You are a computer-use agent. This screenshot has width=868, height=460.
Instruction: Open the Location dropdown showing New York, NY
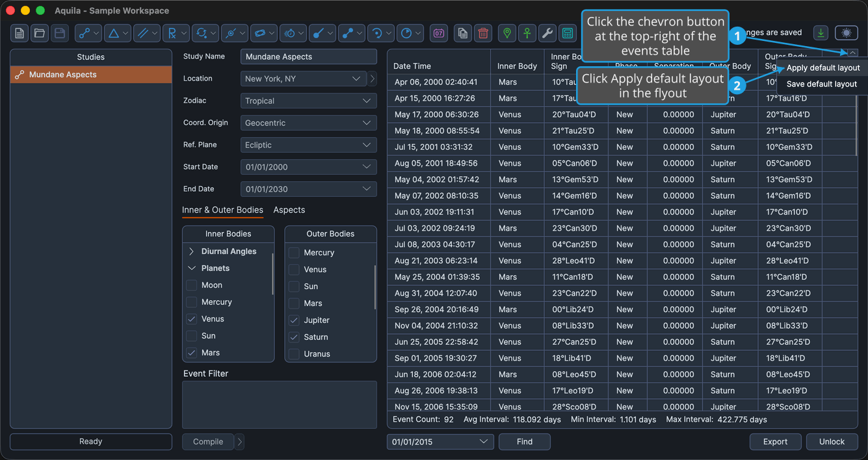(x=303, y=79)
